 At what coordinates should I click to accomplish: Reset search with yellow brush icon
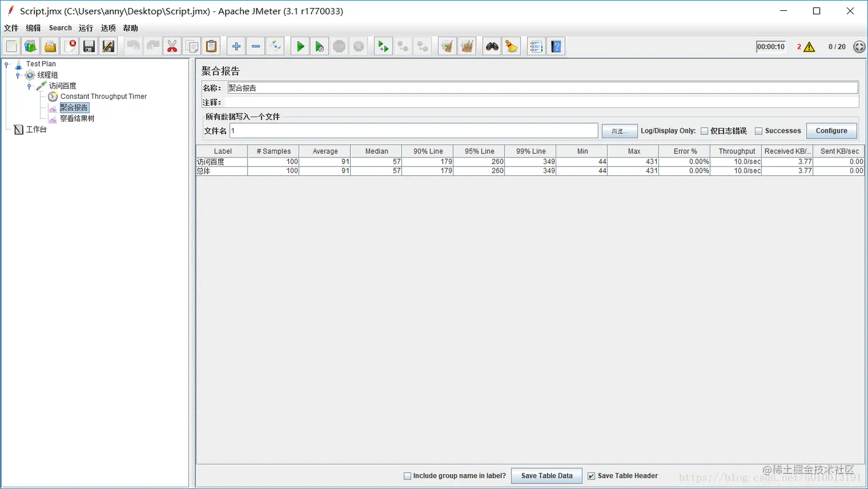[511, 47]
